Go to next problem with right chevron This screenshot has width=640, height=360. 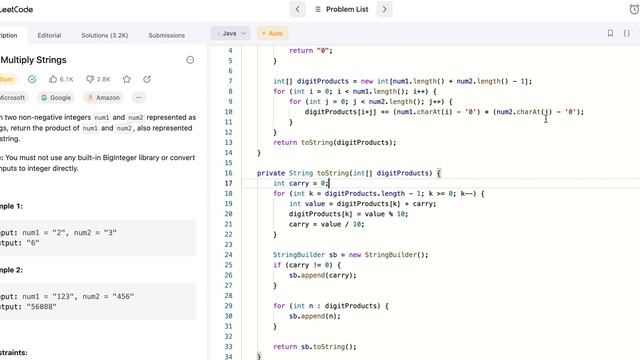[x=384, y=9]
